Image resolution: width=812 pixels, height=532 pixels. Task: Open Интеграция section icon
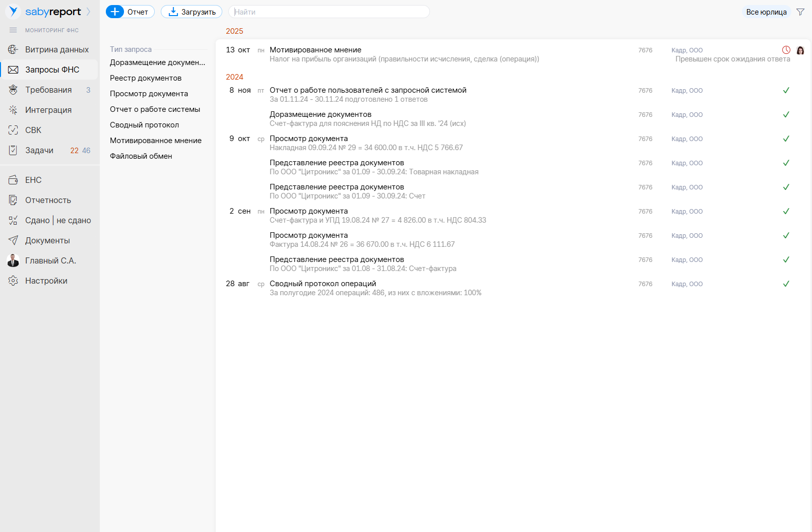click(x=13, y=110)
